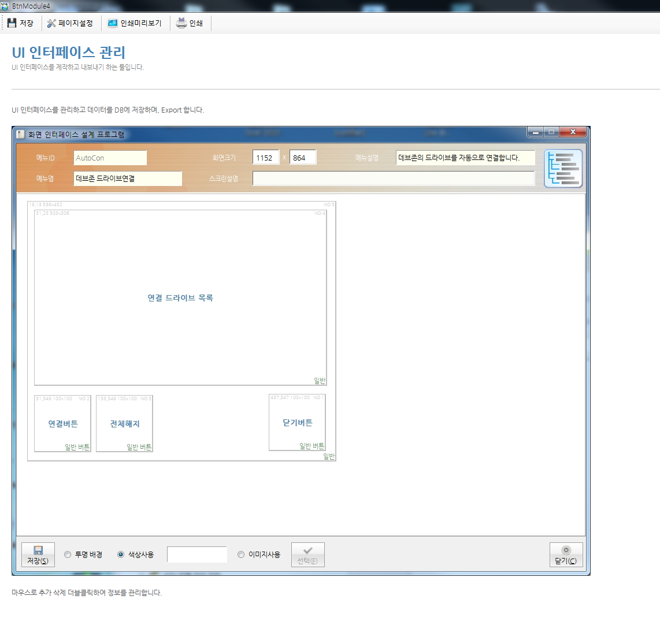The height and width of the screenshot is (644, 660).
Task: Click the 인쇄 print toolbar button
Action: pos(190,23)
